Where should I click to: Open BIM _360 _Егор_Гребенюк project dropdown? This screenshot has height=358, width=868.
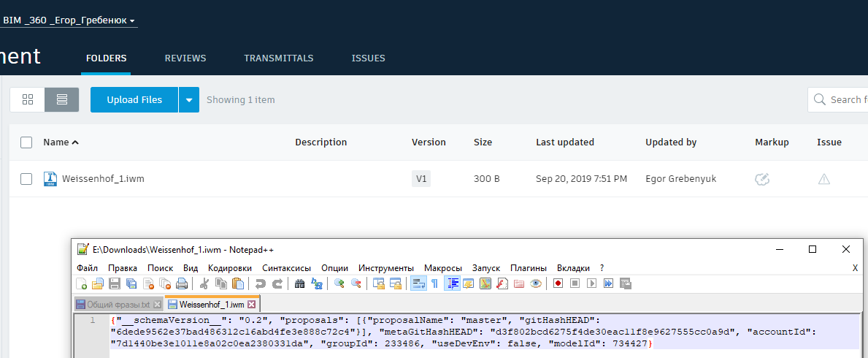coord(69,20)
